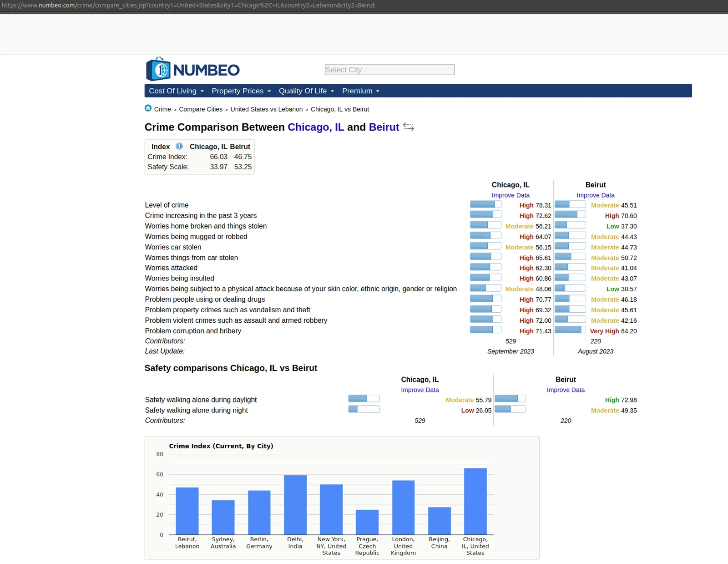
Task: Click Chicago's safety walking during night bar
Action: tap(364, 409)
